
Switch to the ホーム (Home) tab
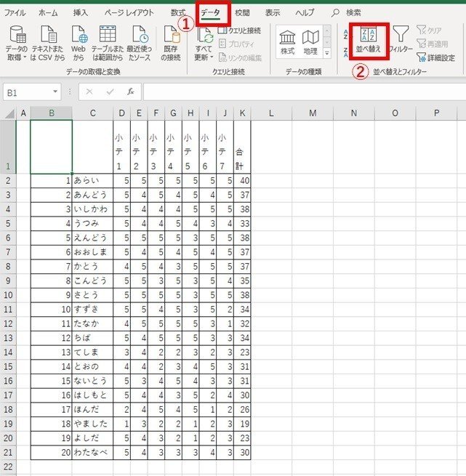click(x=48, y=13)
